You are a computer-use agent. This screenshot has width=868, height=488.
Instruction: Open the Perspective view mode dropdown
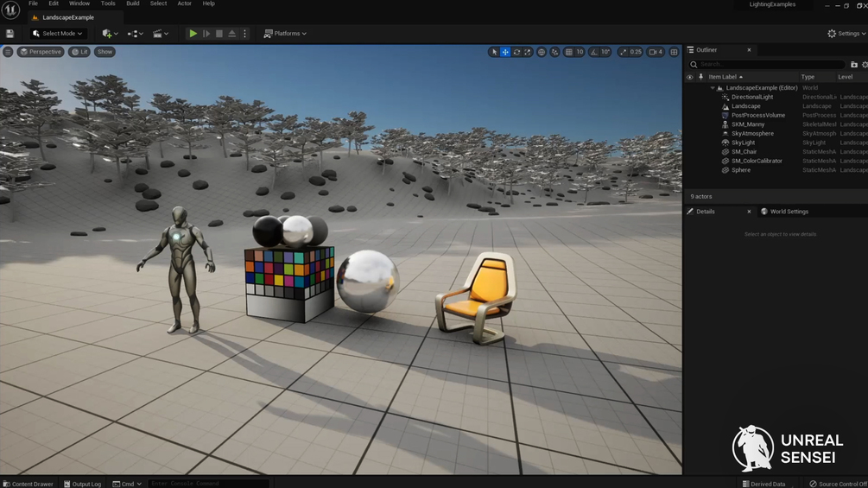click(x=41, y=52)
